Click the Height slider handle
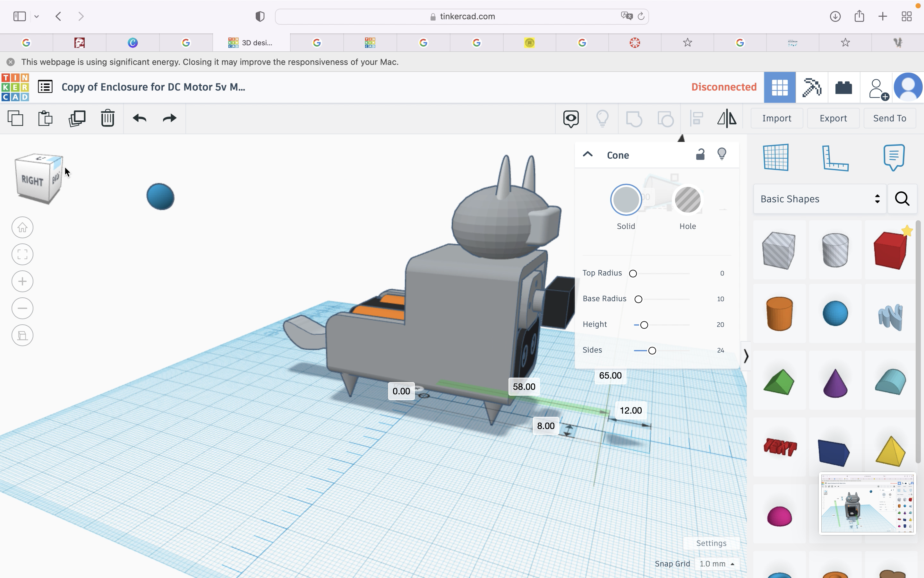 tap(644, 325)
